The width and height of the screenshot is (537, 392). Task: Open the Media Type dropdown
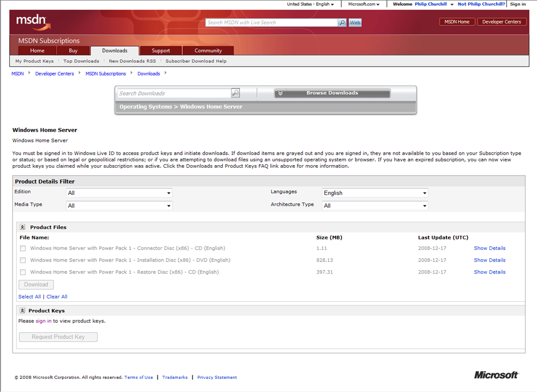(119, 205)
